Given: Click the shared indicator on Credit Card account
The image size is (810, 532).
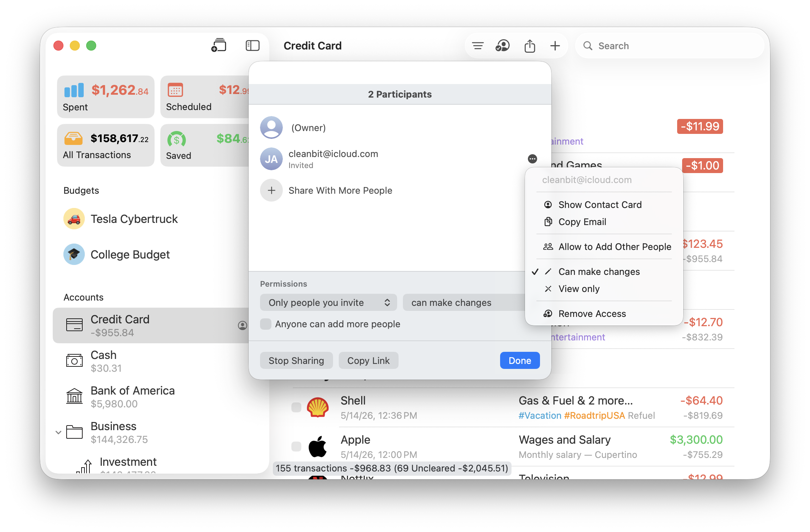Looking at the screenshot, I should (243, 325).
